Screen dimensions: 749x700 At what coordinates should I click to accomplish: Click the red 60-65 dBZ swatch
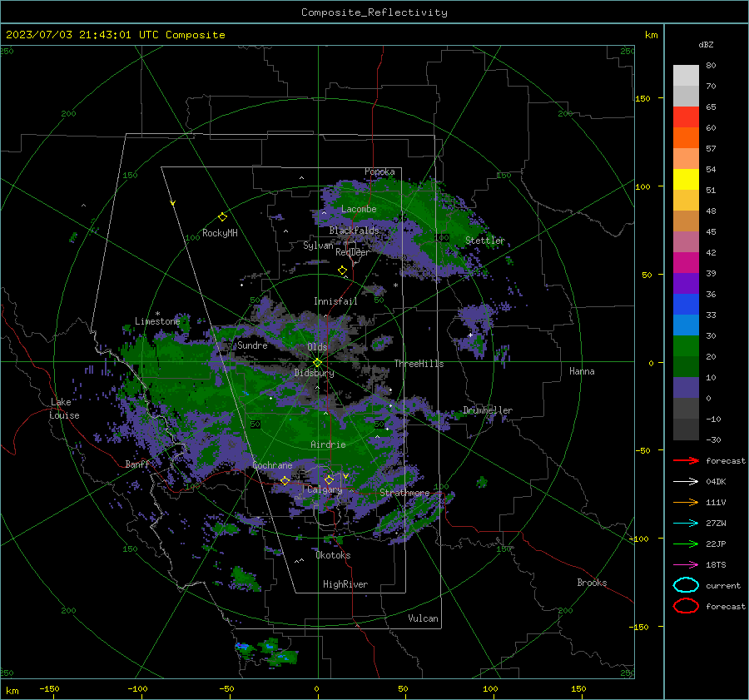pyautogui.click(x=686, y=117)
